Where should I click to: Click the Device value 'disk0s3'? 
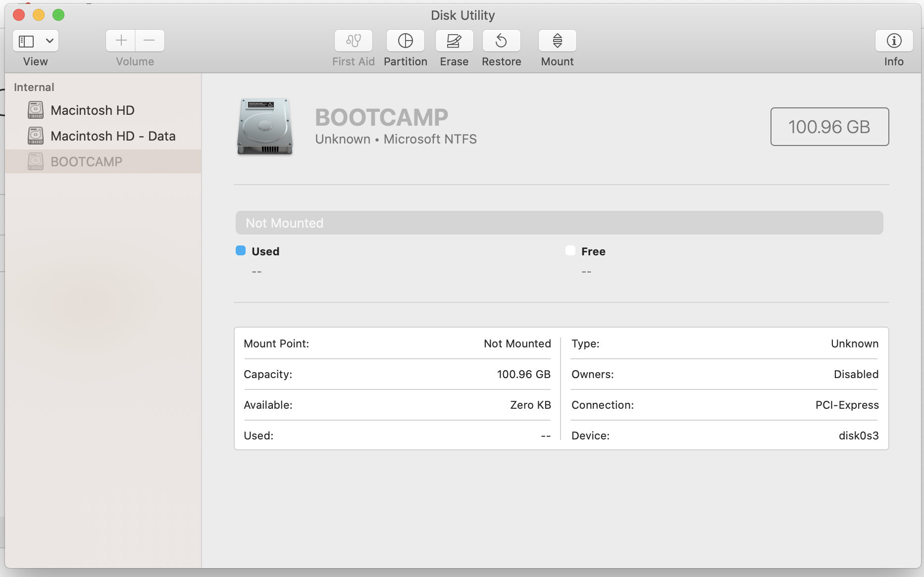pos(859,435)
